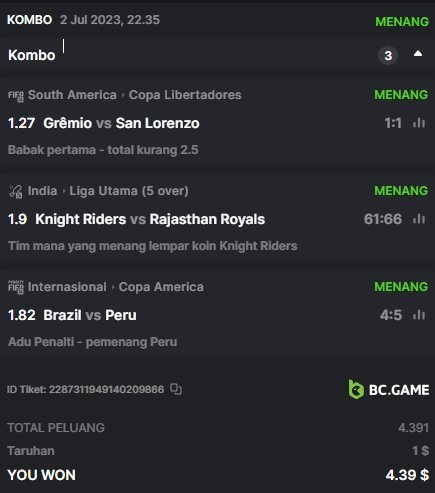
Task: Select the Brazil vs Peru match
Action: pyautogui.click(x=90, y=315)
